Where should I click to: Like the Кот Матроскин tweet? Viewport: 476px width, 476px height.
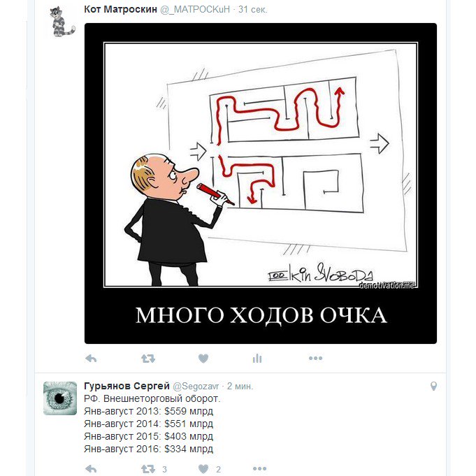pos(203,359)
